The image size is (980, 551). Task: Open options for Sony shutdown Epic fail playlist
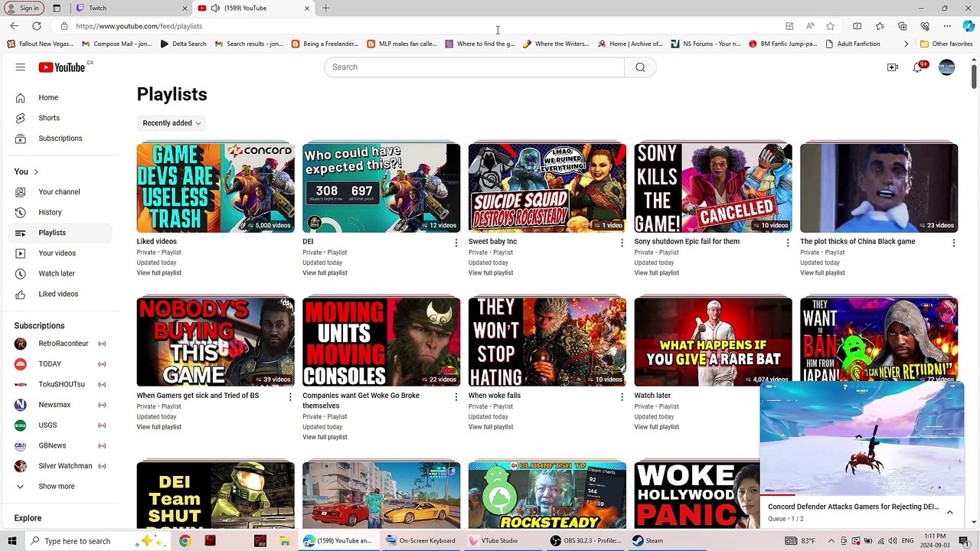tap(788, 243)
